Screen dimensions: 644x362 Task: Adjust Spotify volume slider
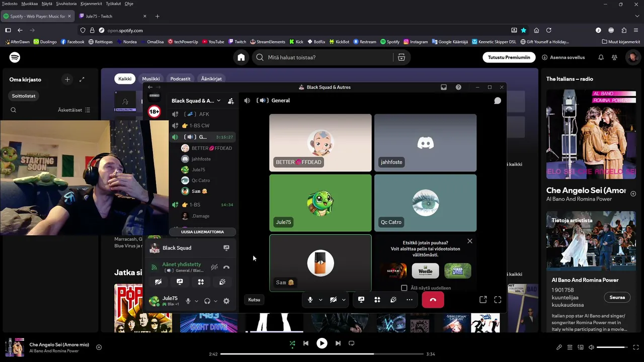(x=613, y=347)
